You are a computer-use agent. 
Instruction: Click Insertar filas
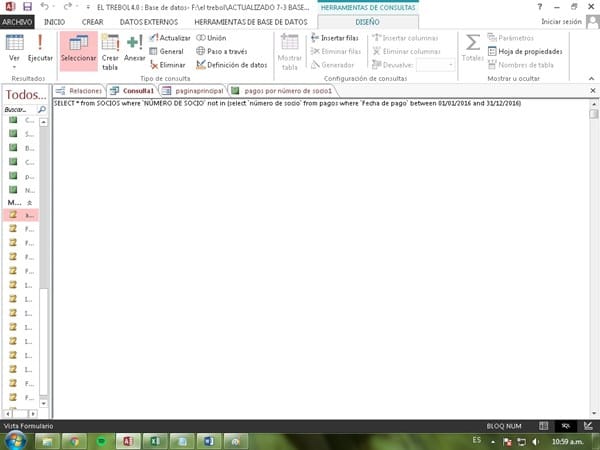335,38
